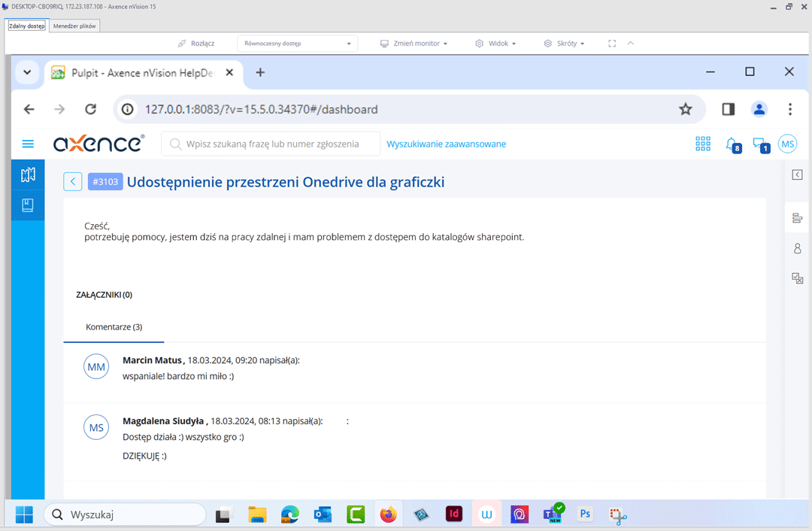Launch Photoshop from the taskbar
The image size is (812, 531).
click(x=585, y=514)
